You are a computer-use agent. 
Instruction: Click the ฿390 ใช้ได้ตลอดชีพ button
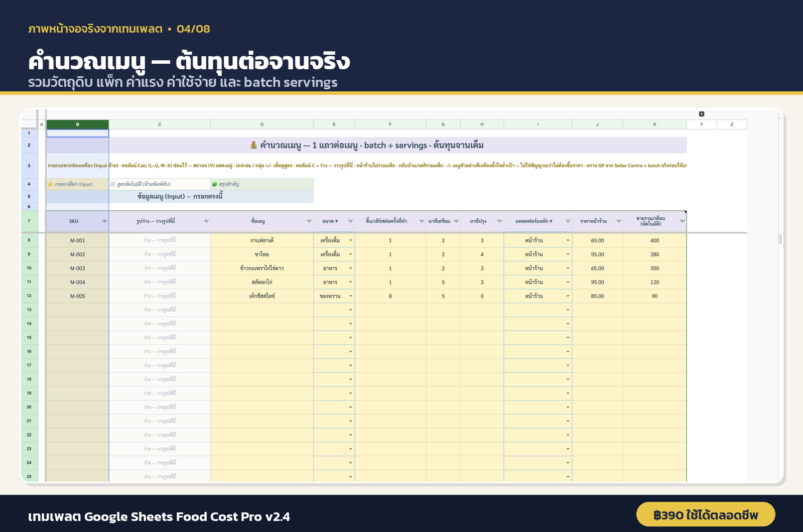[x=706, y=514]
